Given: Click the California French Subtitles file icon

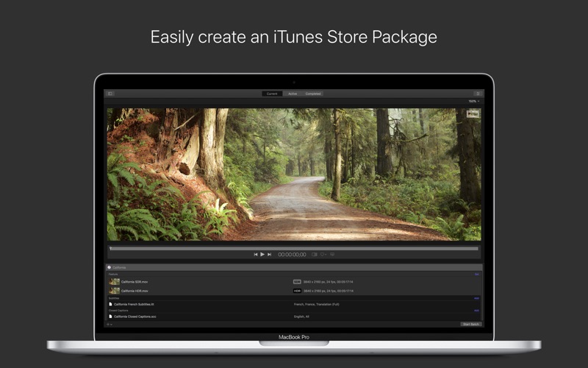Looking at the screenshot, I should coord(110,304).
